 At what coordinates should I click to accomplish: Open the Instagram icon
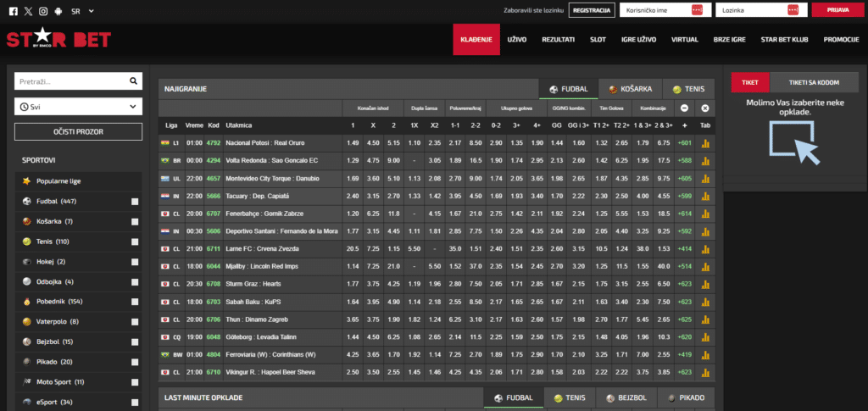43,10
